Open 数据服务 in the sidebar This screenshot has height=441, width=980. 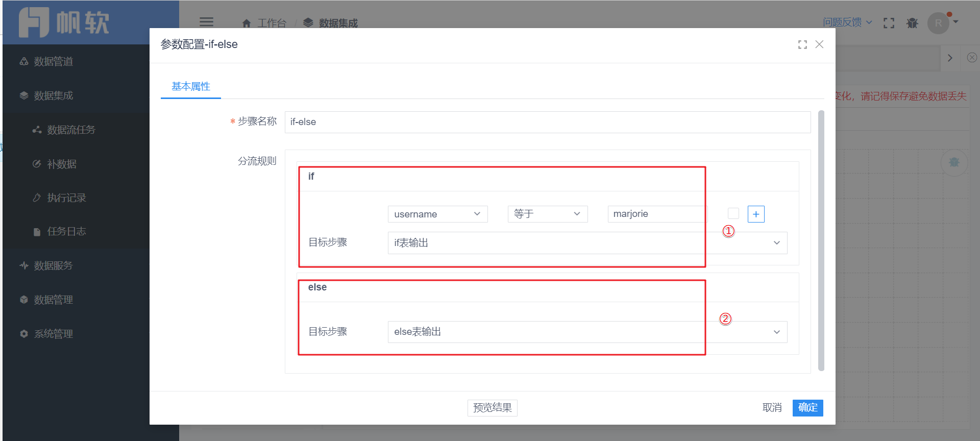pos(54,265)
